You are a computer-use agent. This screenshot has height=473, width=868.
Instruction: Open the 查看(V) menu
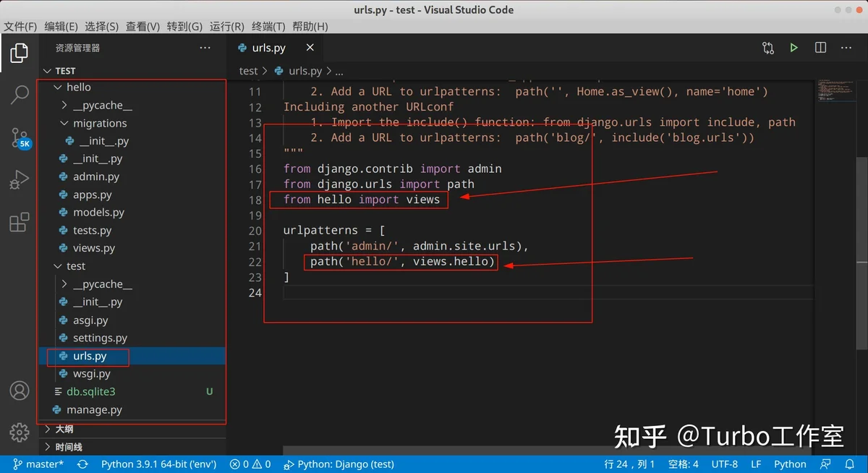pyautogui.click(x=142, y=26)
